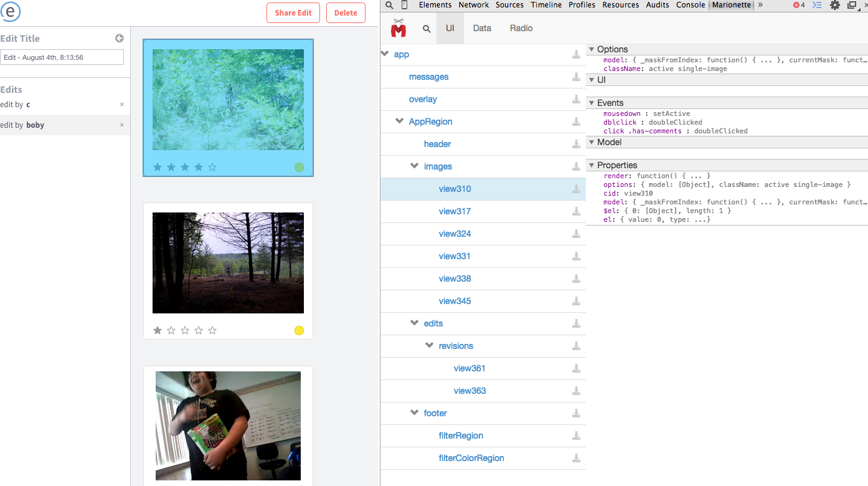Remove the edit by c entry
The width and height of the screenshot is (868, 486).
(x=122, y=105)
